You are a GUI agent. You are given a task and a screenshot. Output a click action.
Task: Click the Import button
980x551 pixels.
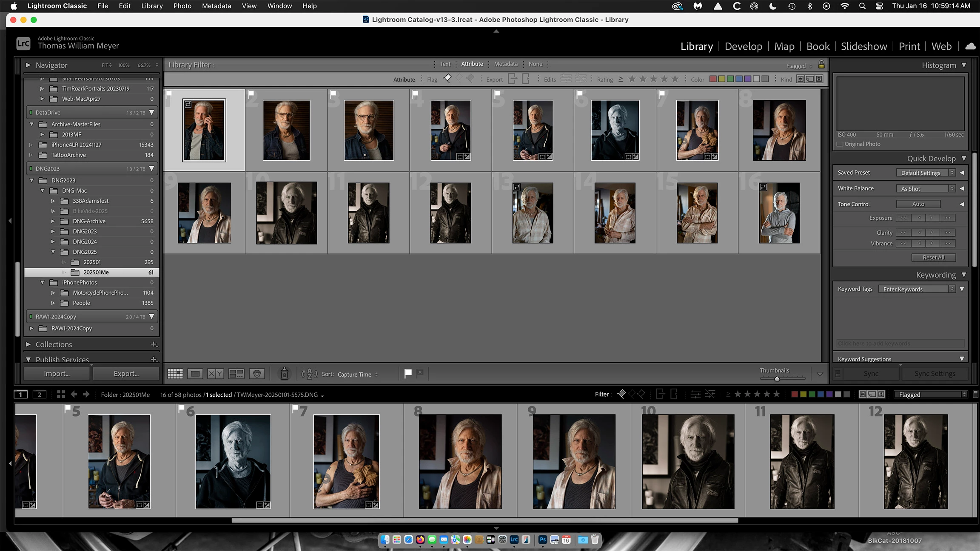tap(57, 373)
